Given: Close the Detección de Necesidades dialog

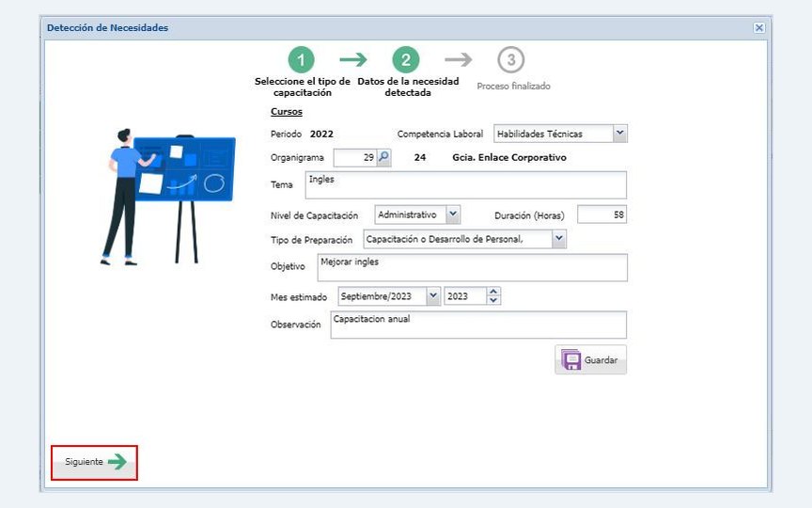Looking at the screenshot, I should (x=758, y=27).
